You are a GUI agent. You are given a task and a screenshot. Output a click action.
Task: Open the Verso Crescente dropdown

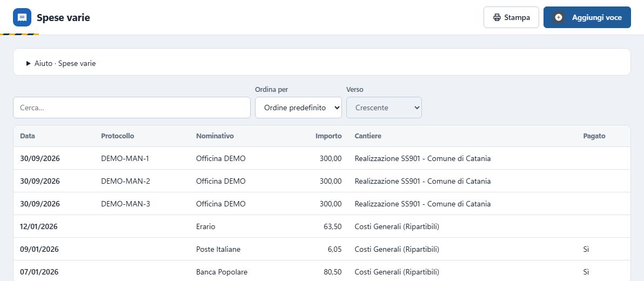384,108
